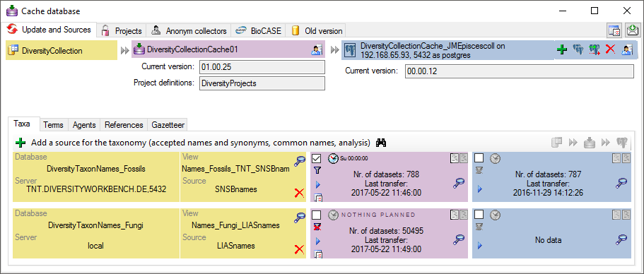This screenshot has height=274, width=644.
Task: Click the clock icon in the No data panel
Action: coord(495,215)
